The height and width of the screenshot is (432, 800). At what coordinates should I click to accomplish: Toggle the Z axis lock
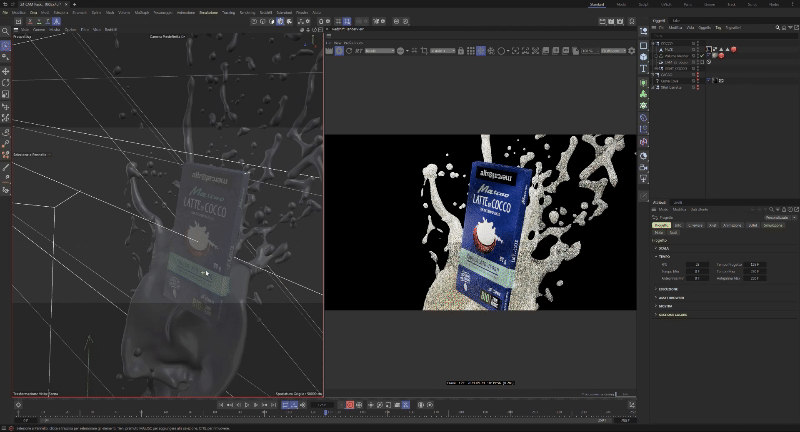(x=47, y=21)
